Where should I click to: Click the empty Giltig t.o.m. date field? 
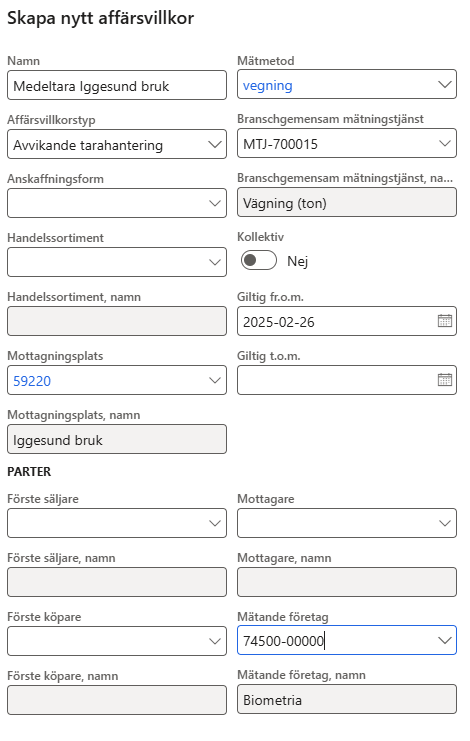[x=347, y=380]
